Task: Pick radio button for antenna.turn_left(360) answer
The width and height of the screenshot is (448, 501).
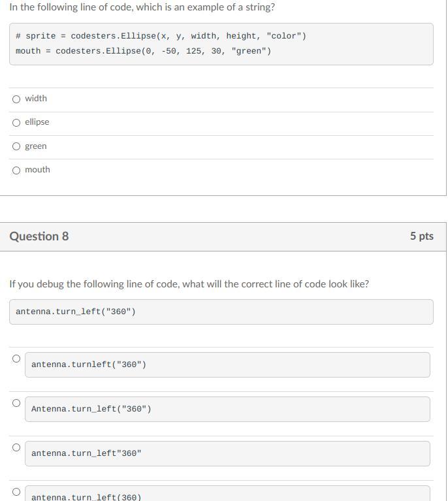Action: pos(16,492)
